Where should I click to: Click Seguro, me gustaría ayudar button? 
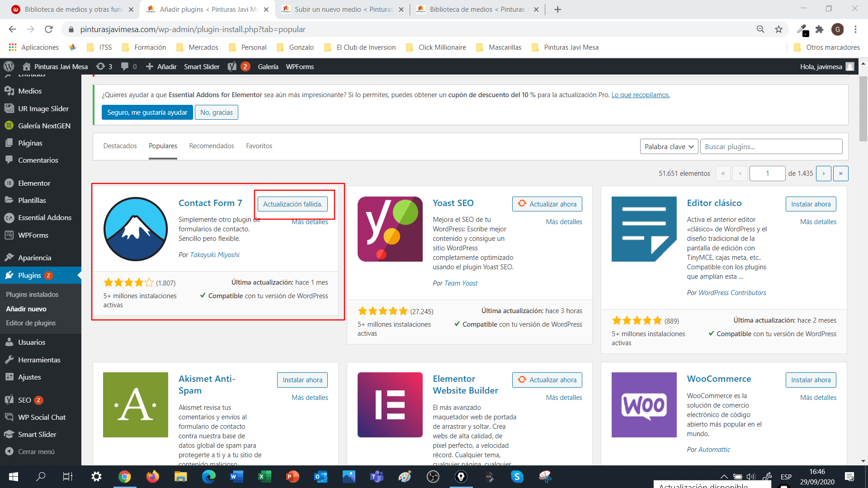147,113
